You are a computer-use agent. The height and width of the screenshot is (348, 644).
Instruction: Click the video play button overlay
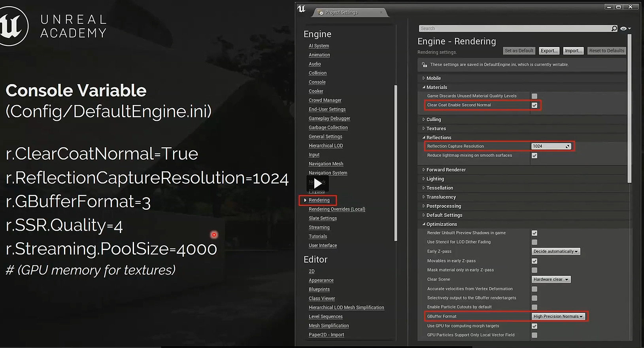point(317,183)
